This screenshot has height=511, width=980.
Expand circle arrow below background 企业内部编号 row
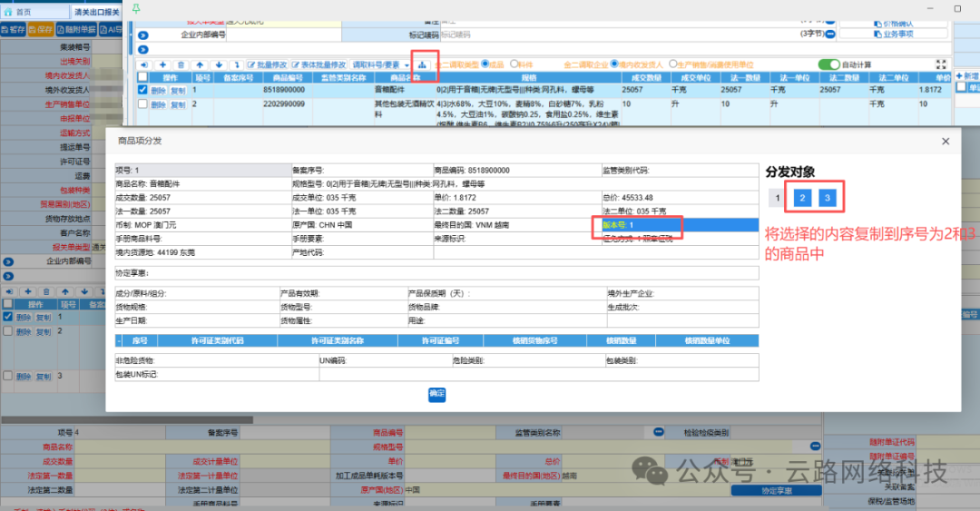point(8,276)
